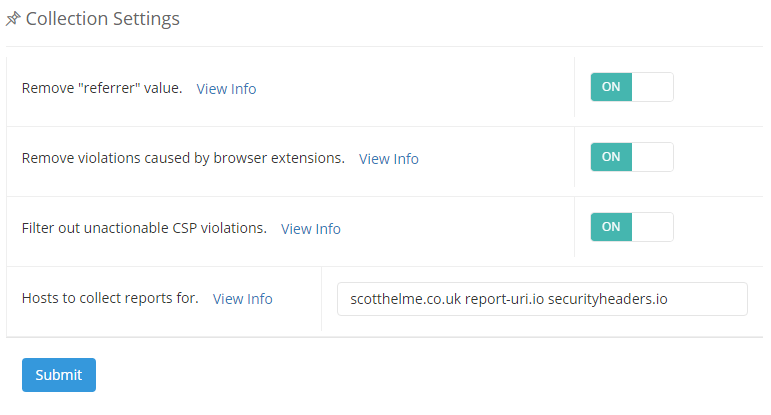Show View Info for unactionable CSP violations
The width and height of the screenshot is (771, 415).
pyautogui.click(x=310, y=229)
